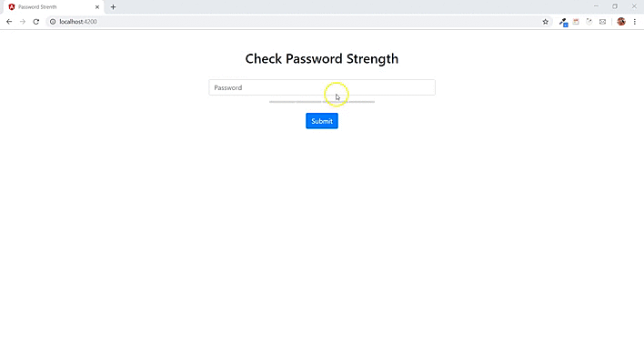644x344 pixels.
Task: Close the Password Strength tab
Action: click(97, 7)
